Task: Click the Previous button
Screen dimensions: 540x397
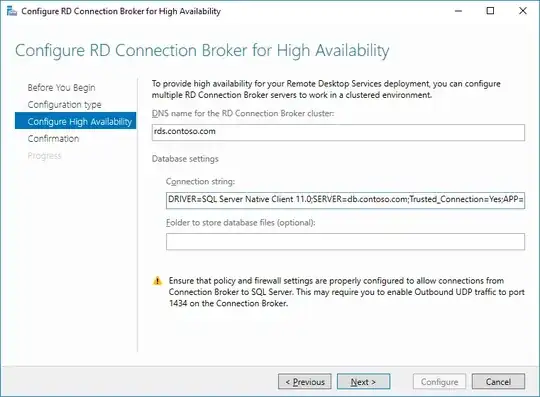Action: (305, 382)
